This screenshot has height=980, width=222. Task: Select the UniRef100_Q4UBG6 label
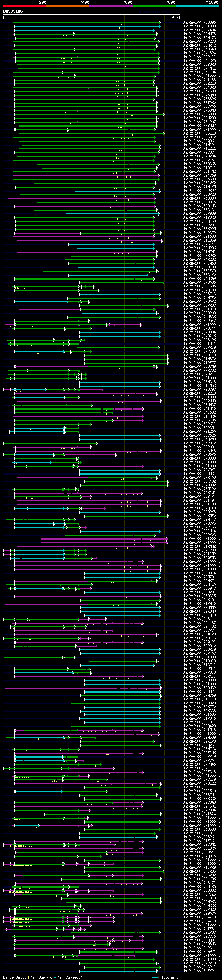[199, 317]
